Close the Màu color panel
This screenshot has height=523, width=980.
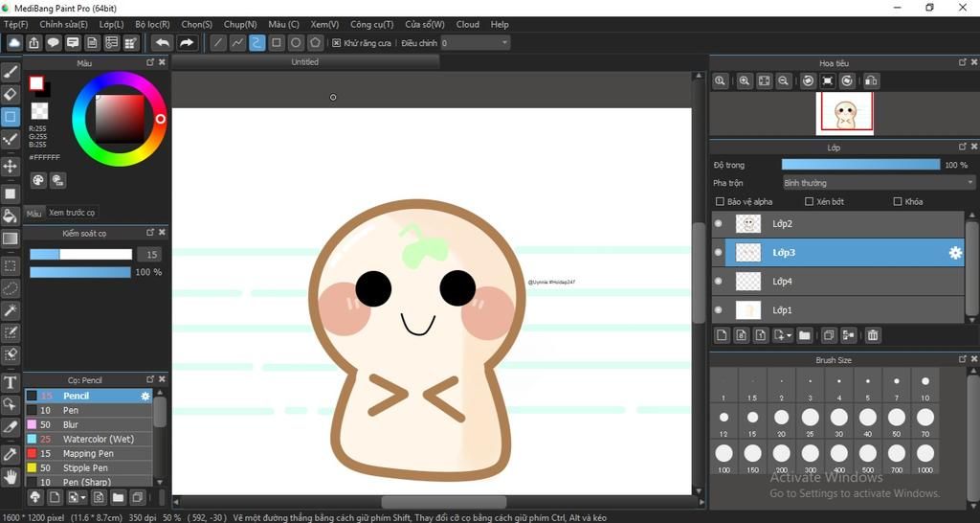click(162, 62)
